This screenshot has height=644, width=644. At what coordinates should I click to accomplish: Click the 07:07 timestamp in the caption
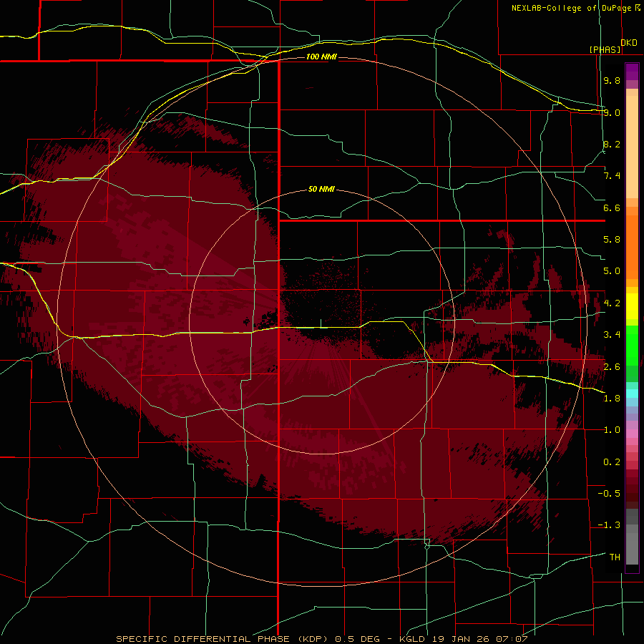click(x=512, y=639)
